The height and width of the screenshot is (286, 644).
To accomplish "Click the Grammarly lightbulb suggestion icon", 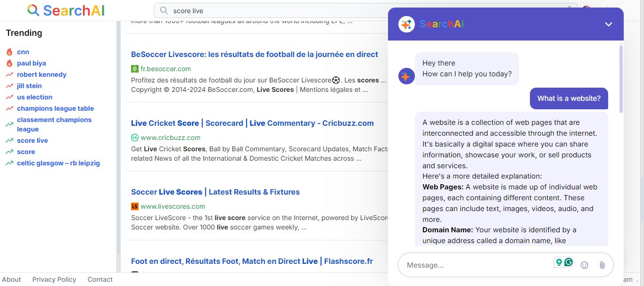I will (559, 262).
